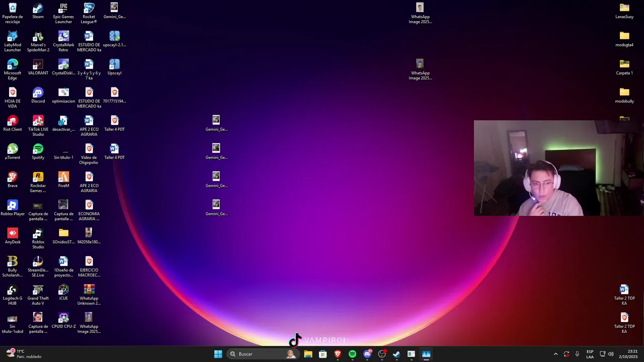Open the volume tray control

point(611,354)
